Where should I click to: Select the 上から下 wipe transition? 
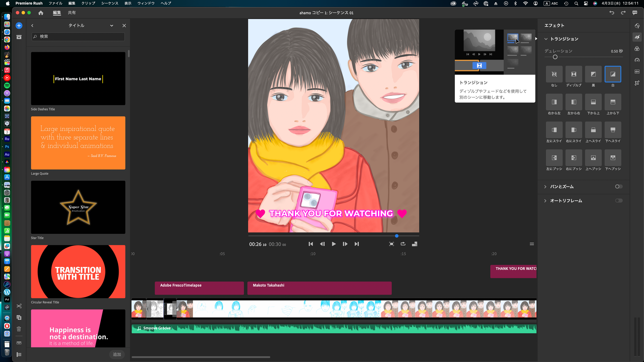click(613, 102)
